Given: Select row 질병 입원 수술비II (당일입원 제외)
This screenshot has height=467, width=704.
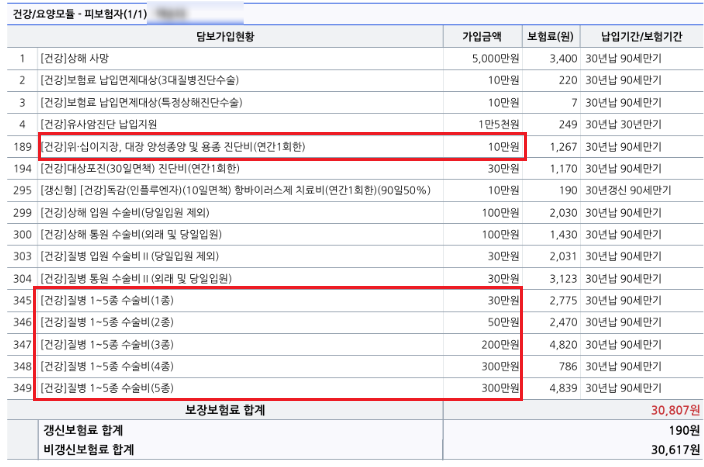Looking at the screenshot, I should pos(355,256).
